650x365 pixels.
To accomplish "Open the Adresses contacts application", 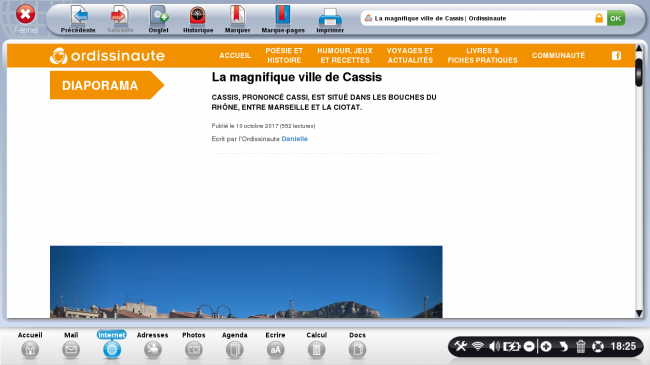I will [153, 345].
